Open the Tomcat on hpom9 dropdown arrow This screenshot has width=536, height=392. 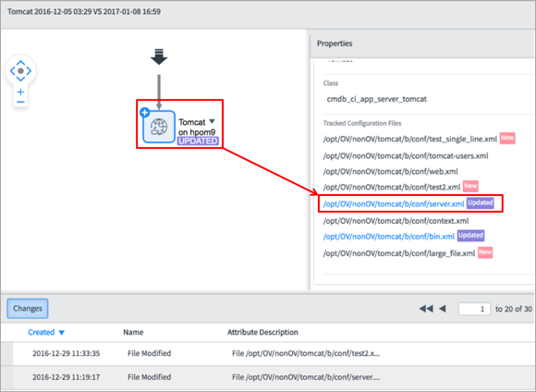point(212,121)
